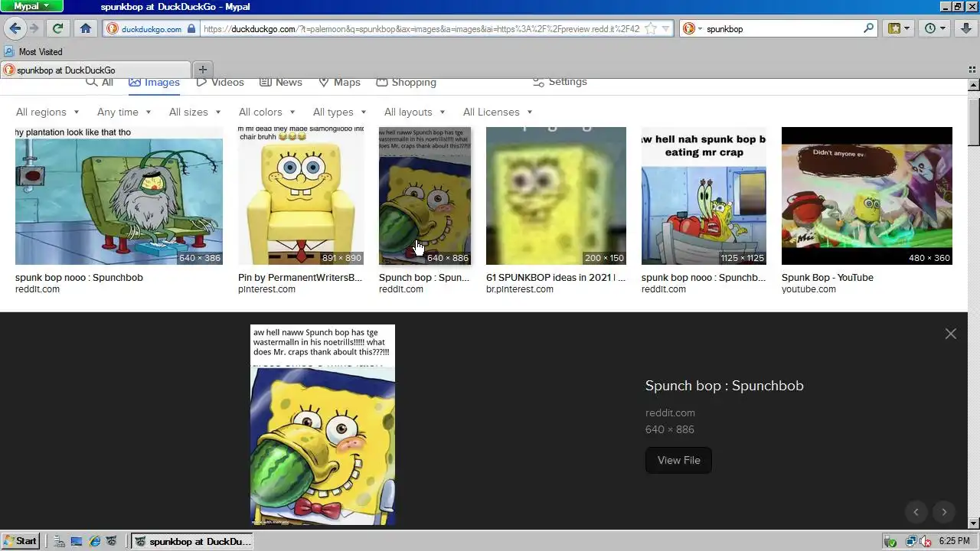
Task: Open 'Pin by PermanentWritersB...' result title
Action: tap(300, 278)
